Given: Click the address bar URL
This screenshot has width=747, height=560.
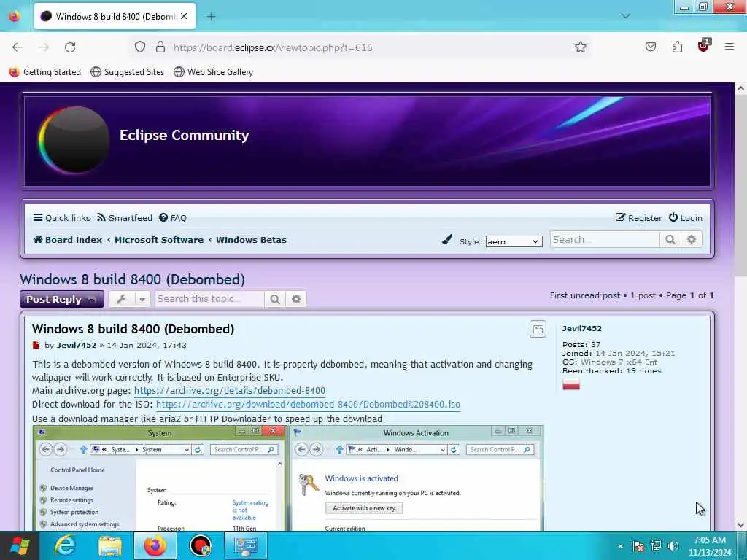Looking at the screenshot, I should pos(273,47).
